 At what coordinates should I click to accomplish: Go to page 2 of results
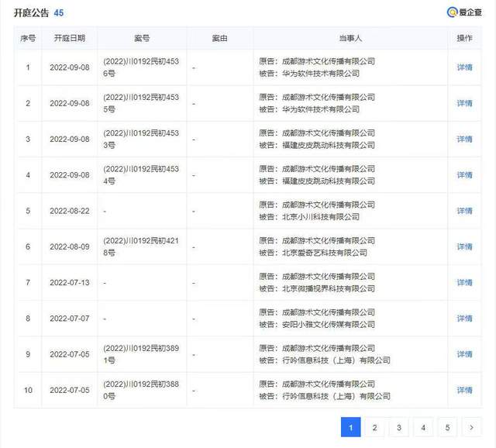click(x=374, y=427)
